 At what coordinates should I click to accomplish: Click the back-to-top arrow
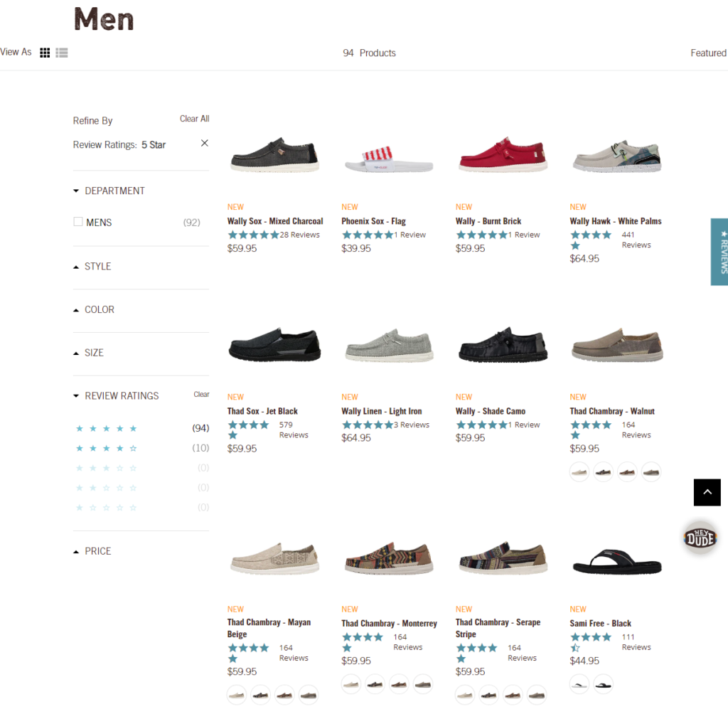707,492
